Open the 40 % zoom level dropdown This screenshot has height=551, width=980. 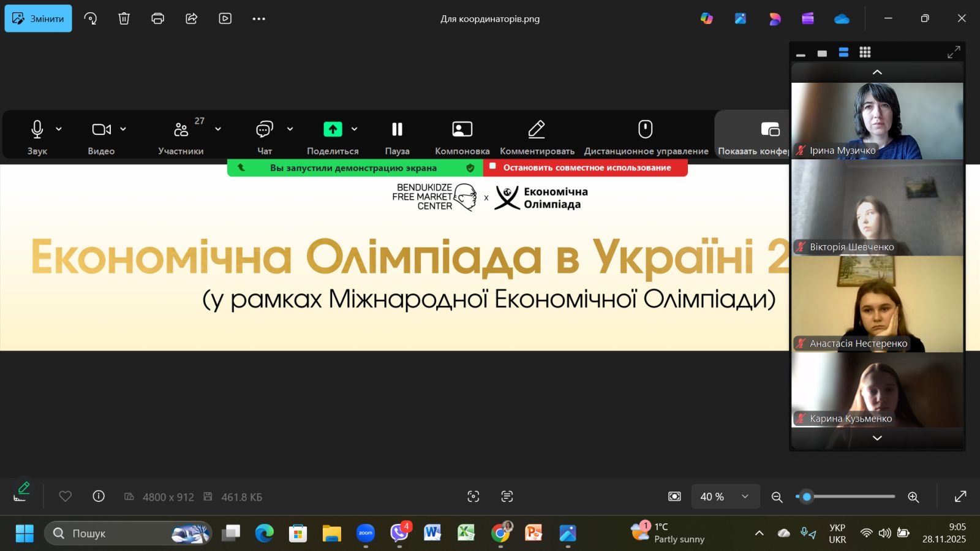(x=725, y=496)
